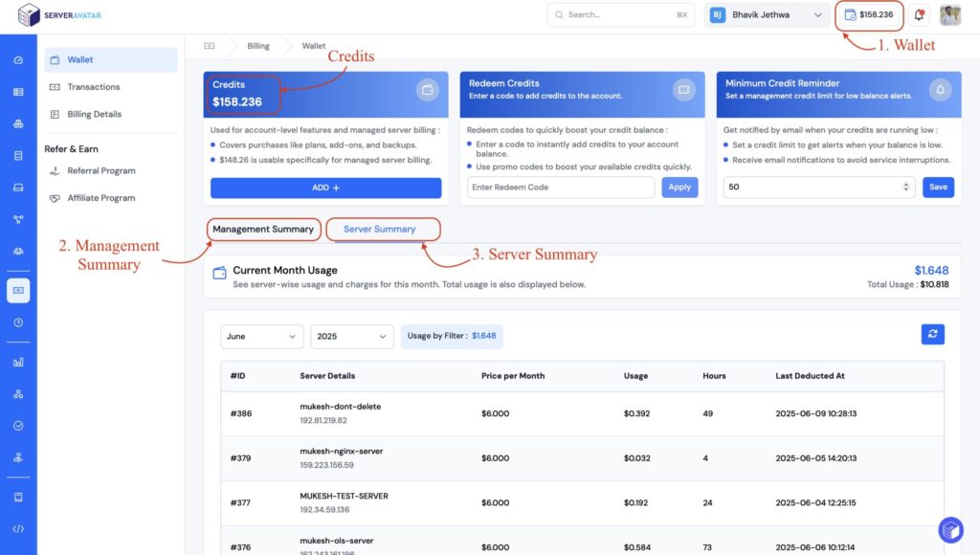
Task: Click the breadcrumb home icon
Action: (210, 46)
